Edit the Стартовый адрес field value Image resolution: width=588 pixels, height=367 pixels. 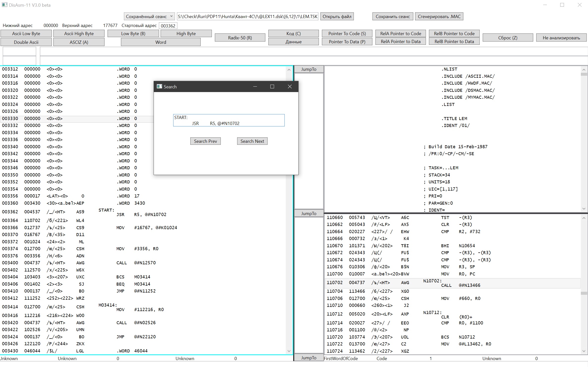[x=168, y=26]
